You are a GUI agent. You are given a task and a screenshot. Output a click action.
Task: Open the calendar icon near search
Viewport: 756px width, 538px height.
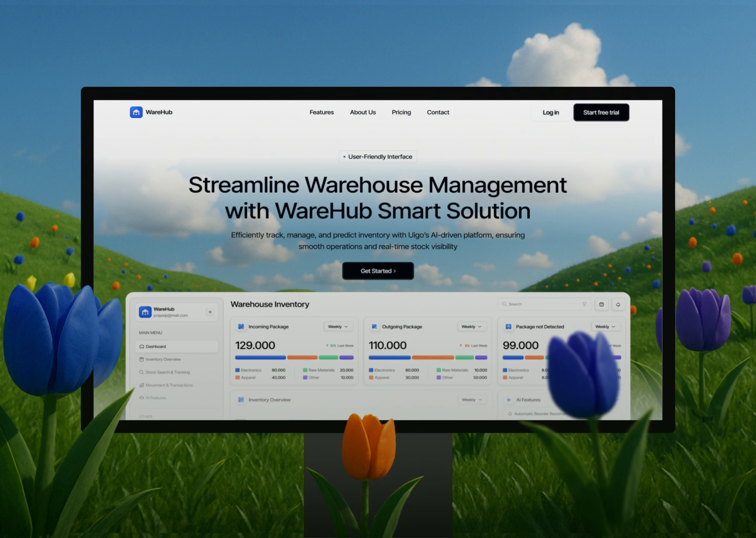(x=601, y=304)
